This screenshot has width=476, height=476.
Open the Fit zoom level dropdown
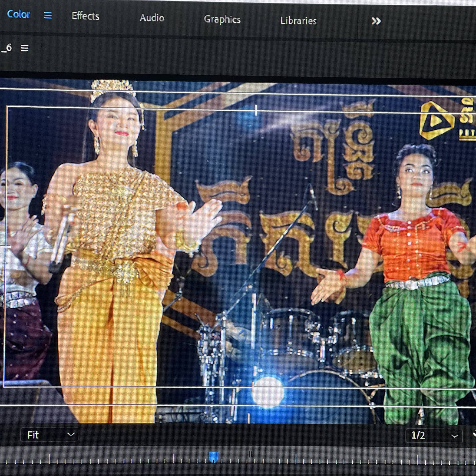pyautogui.click(x=50, y=435)
